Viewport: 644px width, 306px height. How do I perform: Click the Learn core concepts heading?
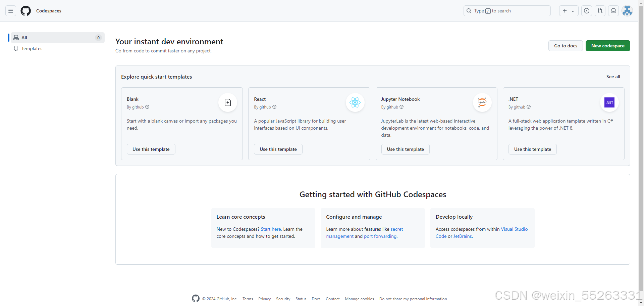[240, 217]
